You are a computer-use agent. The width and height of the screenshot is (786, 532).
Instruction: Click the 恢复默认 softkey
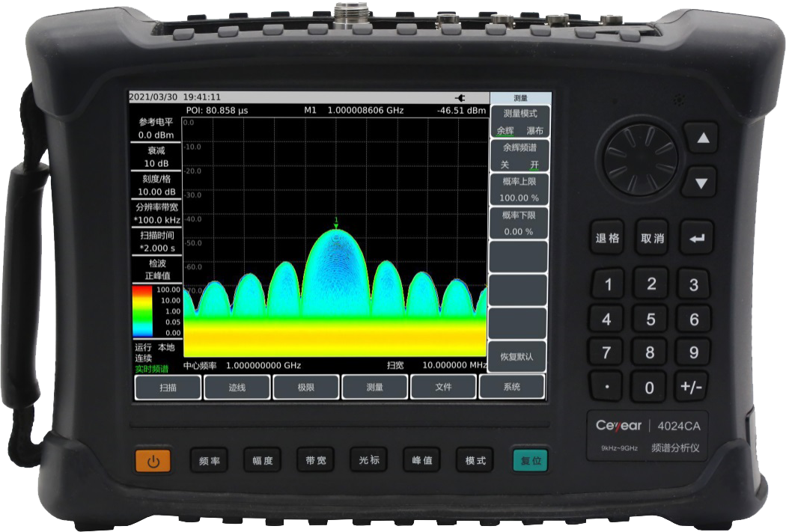pos(518,355)
